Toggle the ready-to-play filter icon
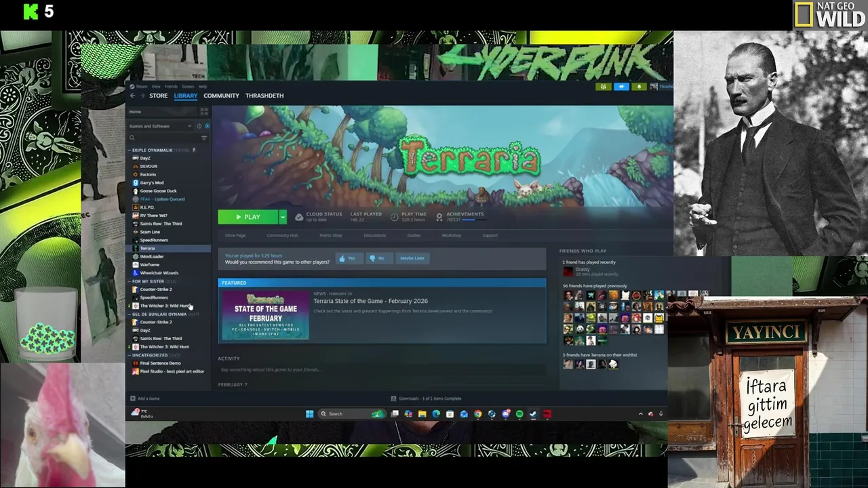 point(207,126)
